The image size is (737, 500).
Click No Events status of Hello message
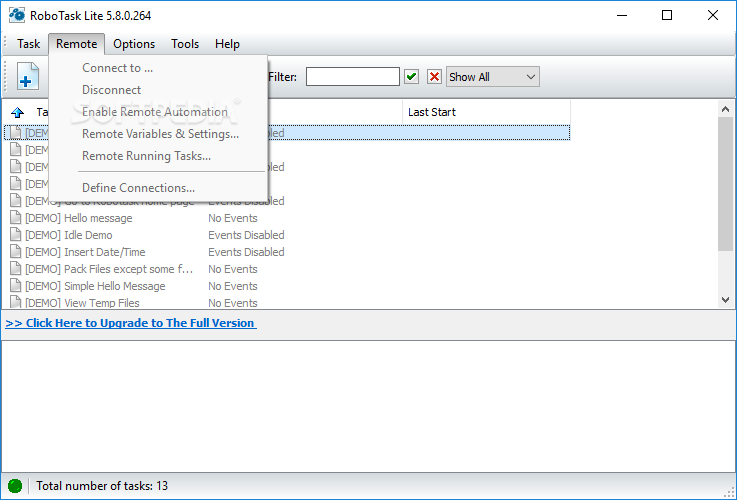coord(233,218)
